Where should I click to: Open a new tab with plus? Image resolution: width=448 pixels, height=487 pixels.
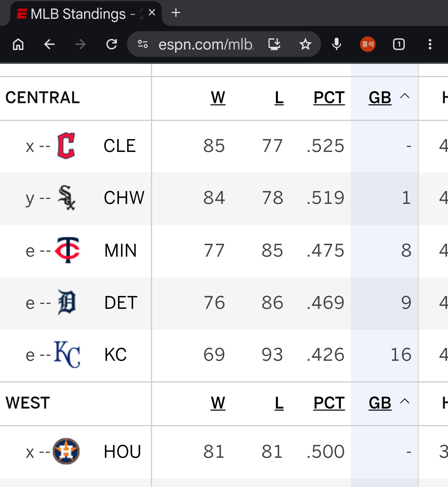(176, 13)
